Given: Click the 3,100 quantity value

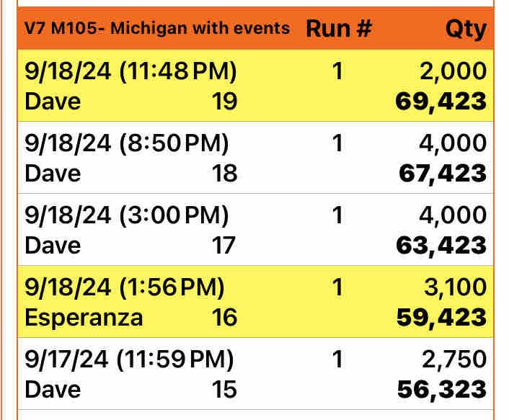Looking at the screenshot, I should tap(454, 287).
